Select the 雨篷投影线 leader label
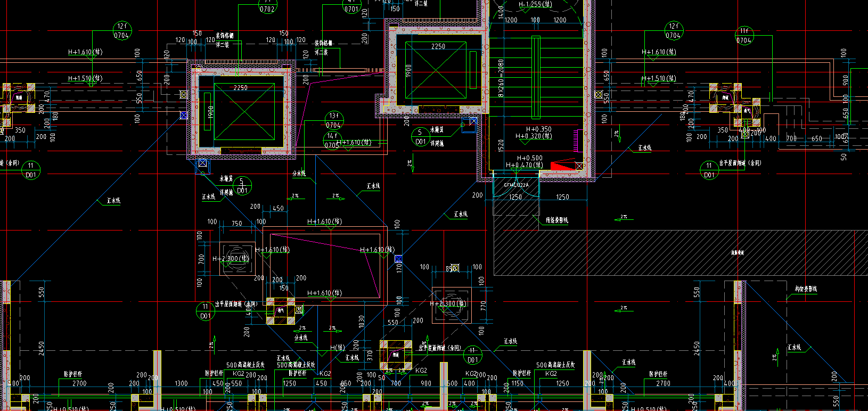 pyautogui.click(x=557, y=220)
